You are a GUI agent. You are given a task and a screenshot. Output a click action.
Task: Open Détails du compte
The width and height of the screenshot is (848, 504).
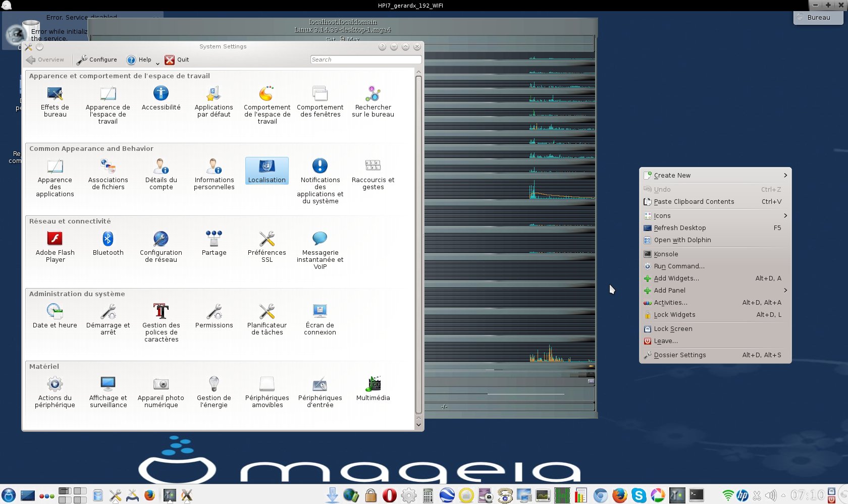(x=161, y=175)
